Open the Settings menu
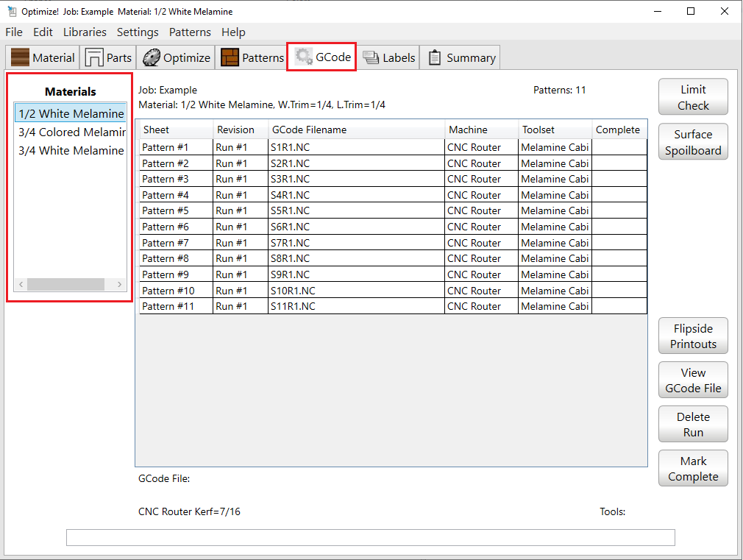Viewport: 743px width, 560px height. (x=138, y=32)
